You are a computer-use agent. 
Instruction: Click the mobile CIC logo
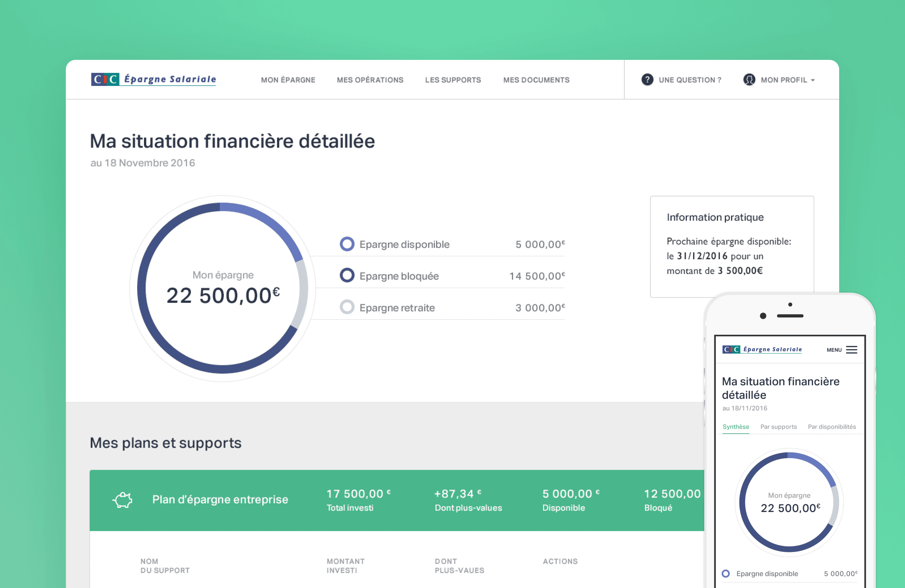[x=762, y=349]
